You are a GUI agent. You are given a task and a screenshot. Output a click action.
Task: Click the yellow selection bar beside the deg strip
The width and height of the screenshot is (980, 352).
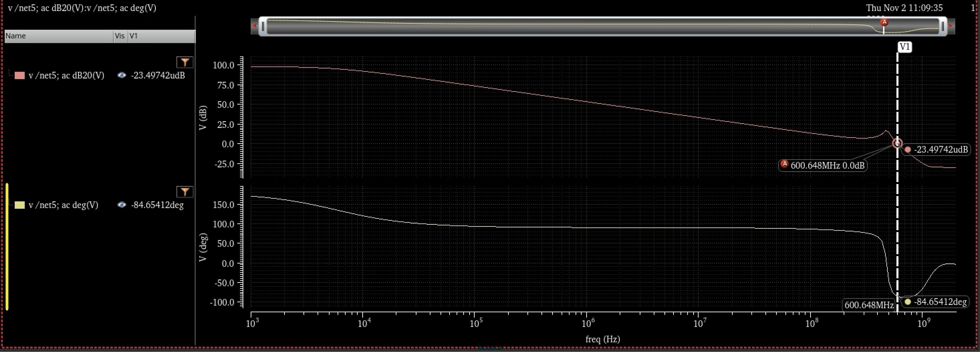tap(7, 247)
